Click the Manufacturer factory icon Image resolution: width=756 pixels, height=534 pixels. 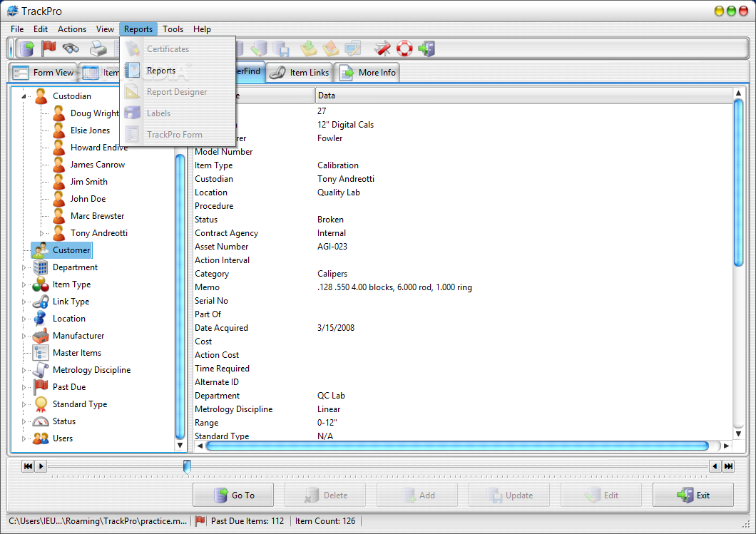click(x=41, y=336)
